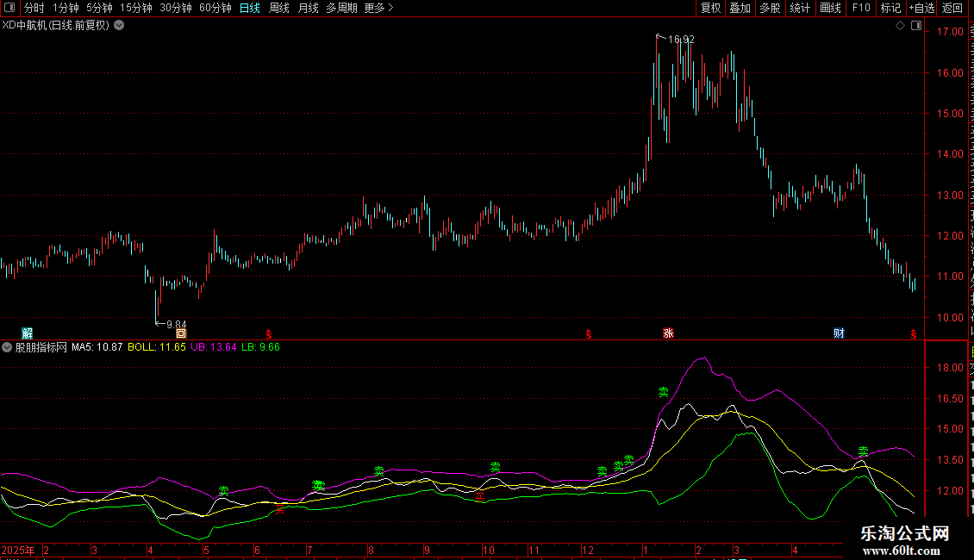Click the 解 event marker icon
Image resolution: width=974 pixels, height=560 pixels.
pyautogui.click(x=28, y=333)
